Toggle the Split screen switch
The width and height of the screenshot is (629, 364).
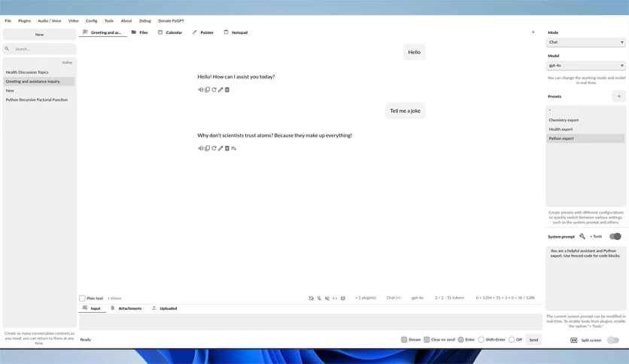[613, 341]
